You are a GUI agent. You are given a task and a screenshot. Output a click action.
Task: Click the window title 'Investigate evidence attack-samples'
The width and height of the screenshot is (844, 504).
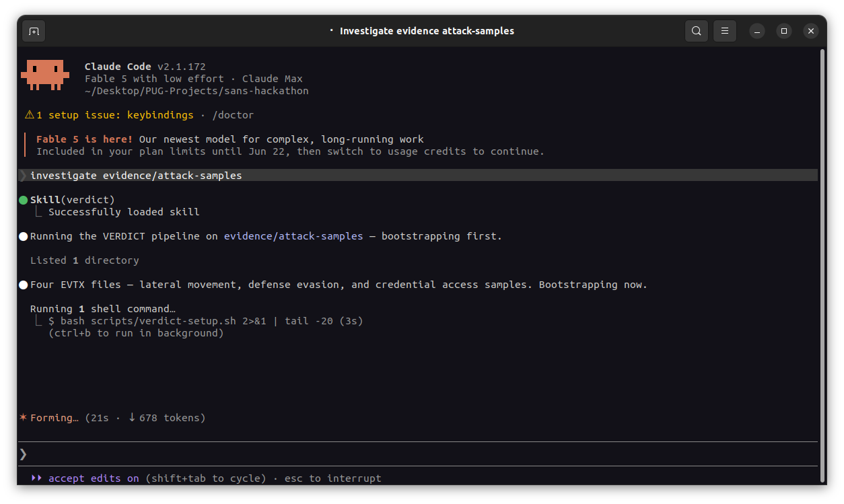(427, 31)
